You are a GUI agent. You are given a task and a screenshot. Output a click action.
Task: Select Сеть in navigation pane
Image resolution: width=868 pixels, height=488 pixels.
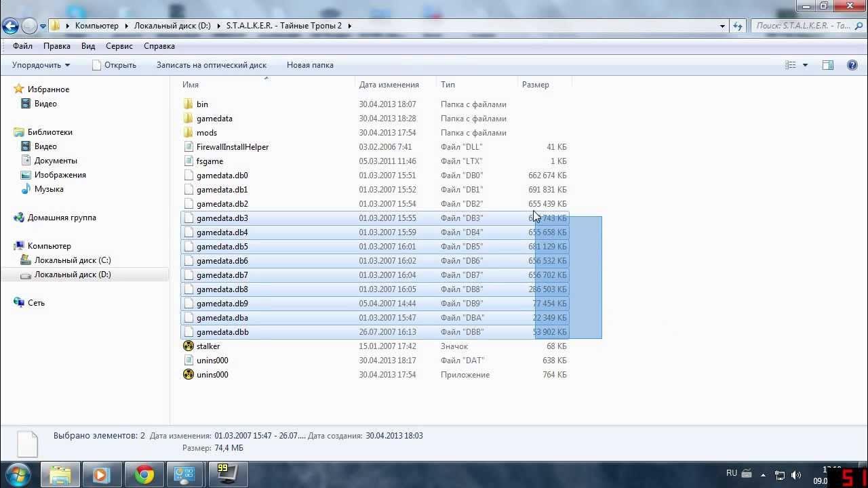(x=36, y=303)
